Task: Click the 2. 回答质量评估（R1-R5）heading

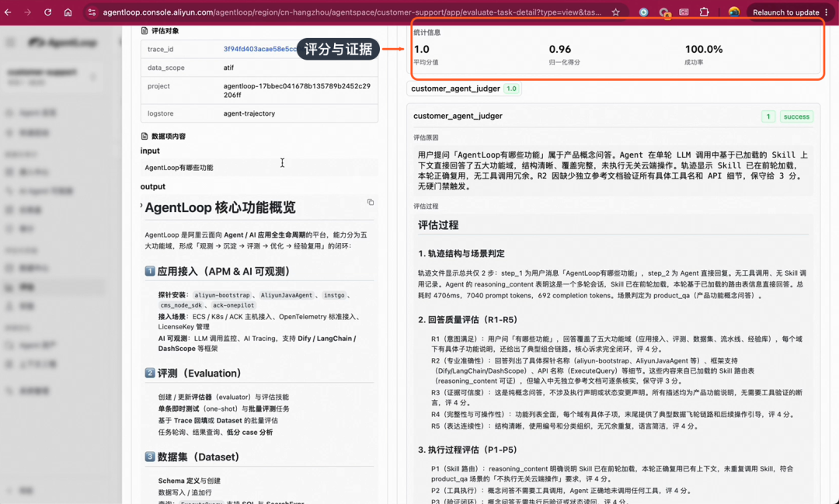Action: (x=468, y=319)
